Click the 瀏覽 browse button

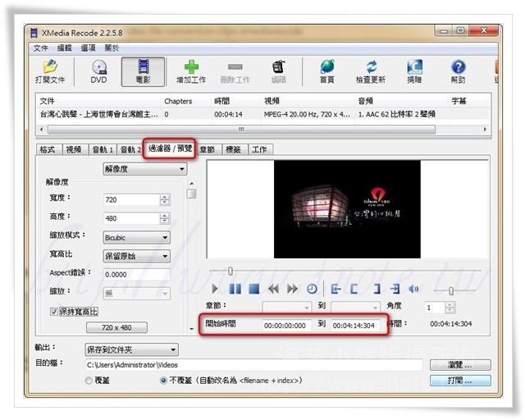tap(459, 364)
